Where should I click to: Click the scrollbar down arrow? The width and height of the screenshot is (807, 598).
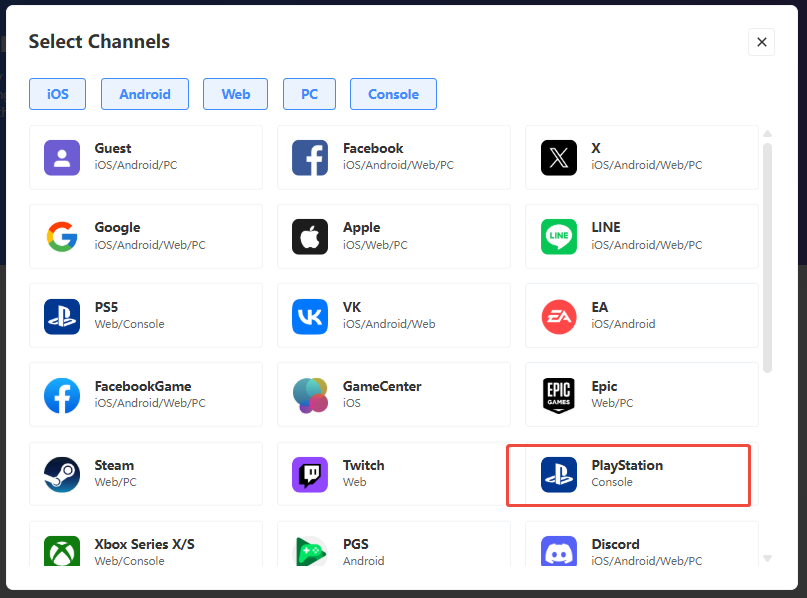coord(767,558)
